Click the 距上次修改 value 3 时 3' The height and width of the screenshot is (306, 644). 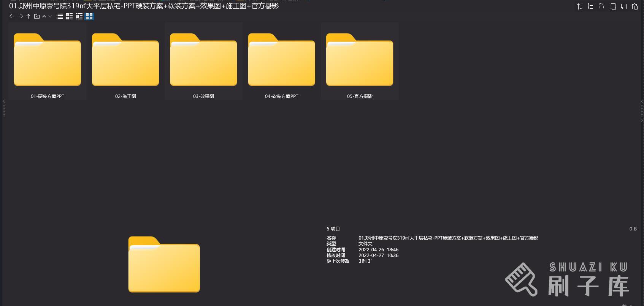coord(365,261)
